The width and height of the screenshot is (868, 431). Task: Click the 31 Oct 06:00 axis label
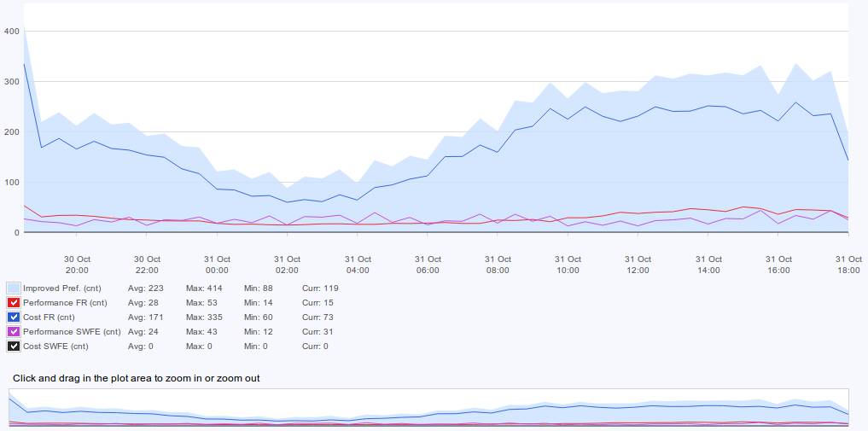(428, 265)
